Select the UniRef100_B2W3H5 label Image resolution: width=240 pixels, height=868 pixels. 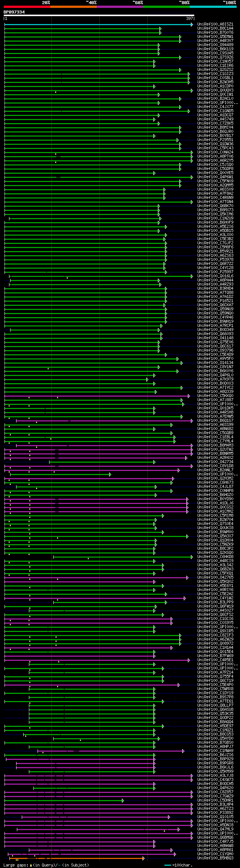[215, 82]
